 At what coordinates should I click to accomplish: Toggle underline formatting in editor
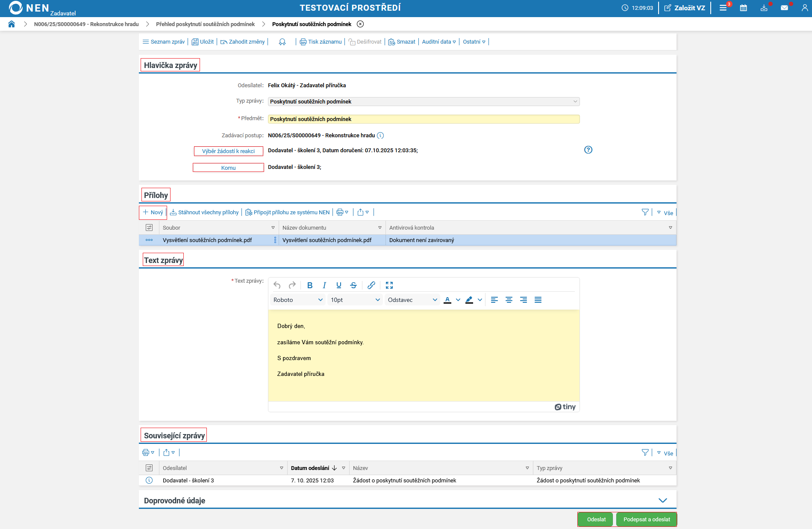pos(339,285)
